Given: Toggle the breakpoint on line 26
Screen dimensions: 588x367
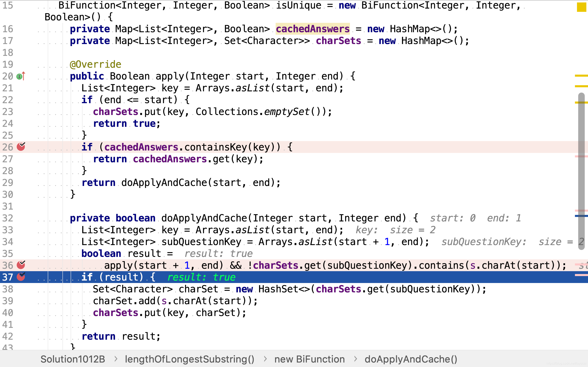Looking at the screenshot, I should (21, 147).
